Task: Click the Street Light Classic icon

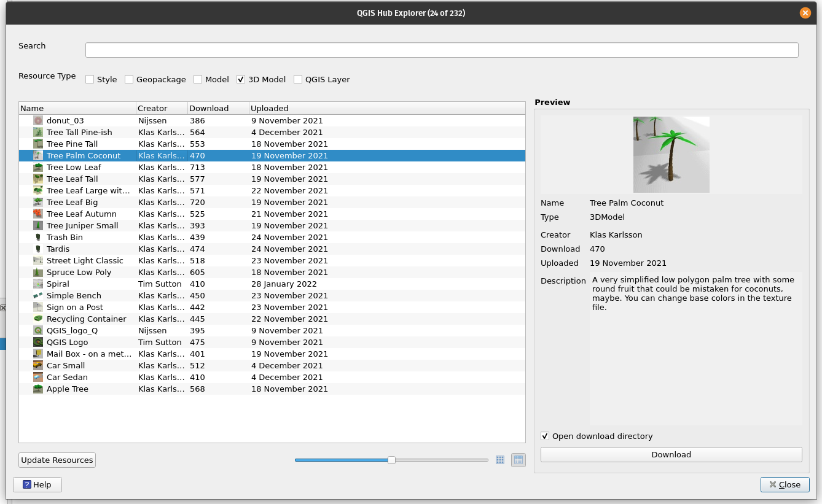Action: tap(38, 261)
